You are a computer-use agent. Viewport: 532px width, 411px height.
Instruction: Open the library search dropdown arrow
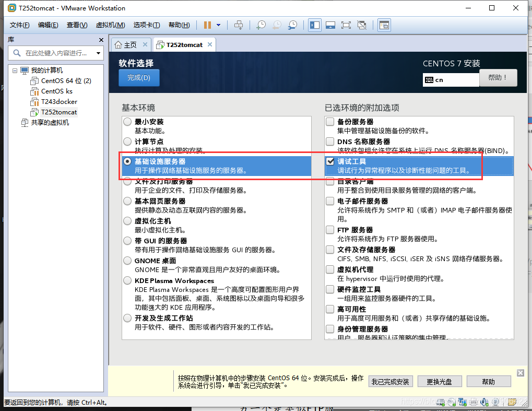tap(98, 53)
